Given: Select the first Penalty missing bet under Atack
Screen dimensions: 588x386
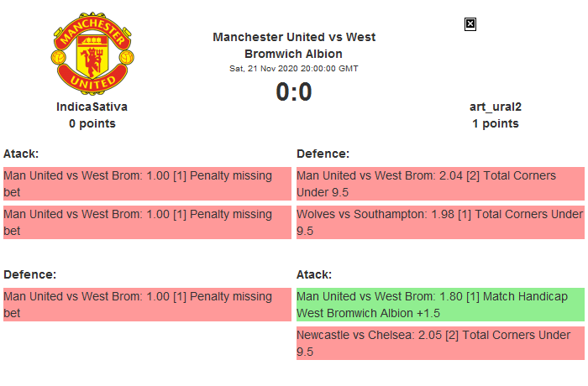Looking at the screenshot, I should click(x=146, y=184).
